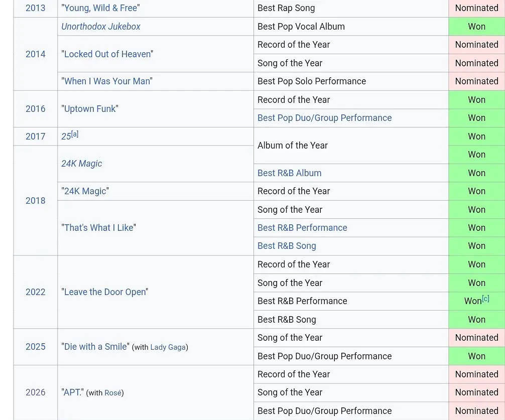Click Best Pop Duo/Group Performance for "APT."
This screenshot has width=505, height=420.
[x=351, y=411]
